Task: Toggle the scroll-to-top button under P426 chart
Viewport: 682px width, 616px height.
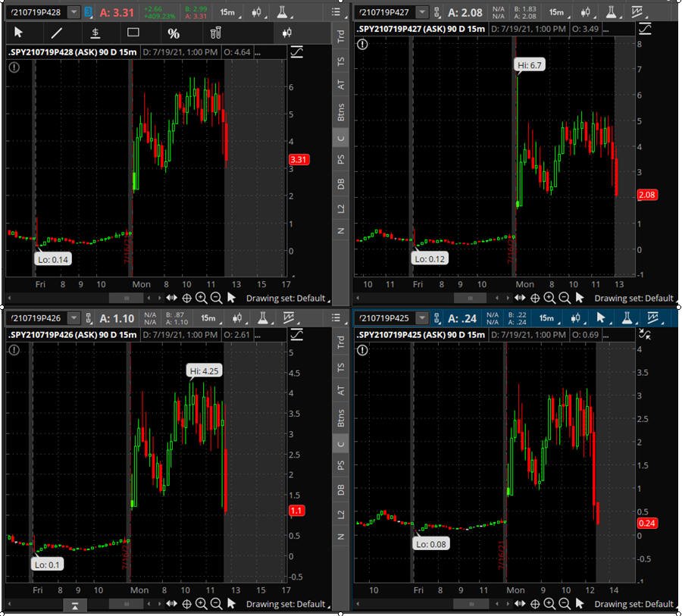Action: tap(75, 605)
